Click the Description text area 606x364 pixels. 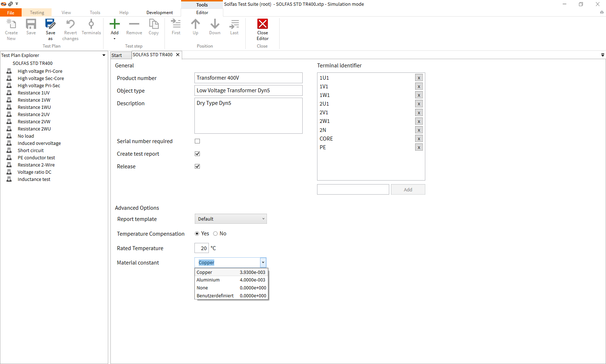pyautogui.click(x=248, y=116)
